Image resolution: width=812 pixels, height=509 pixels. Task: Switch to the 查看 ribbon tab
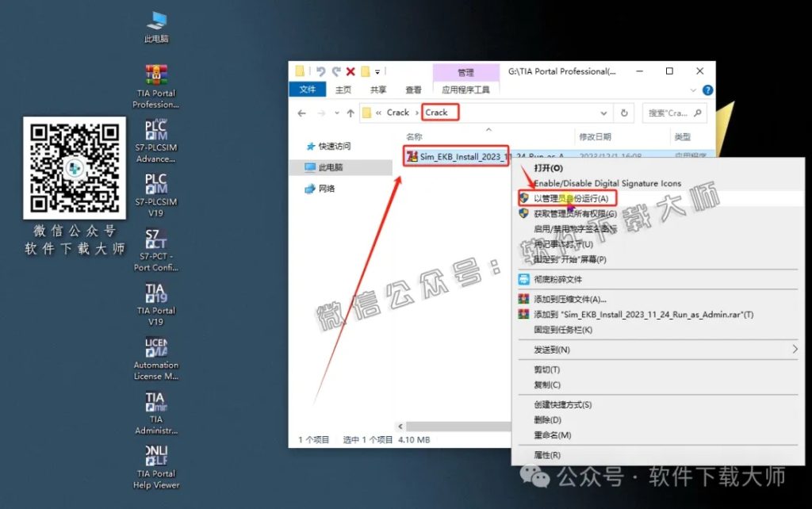pyautogui.click(x=412, y=90)
